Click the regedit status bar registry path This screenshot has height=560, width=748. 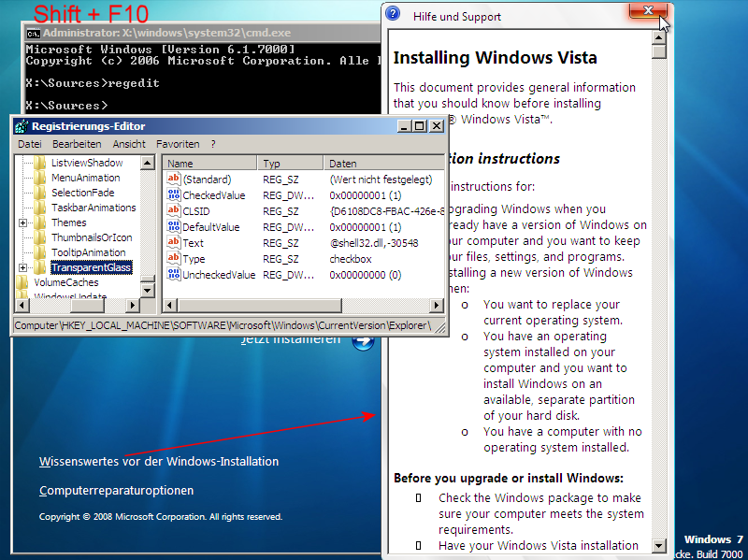click(x=223, y=325)
